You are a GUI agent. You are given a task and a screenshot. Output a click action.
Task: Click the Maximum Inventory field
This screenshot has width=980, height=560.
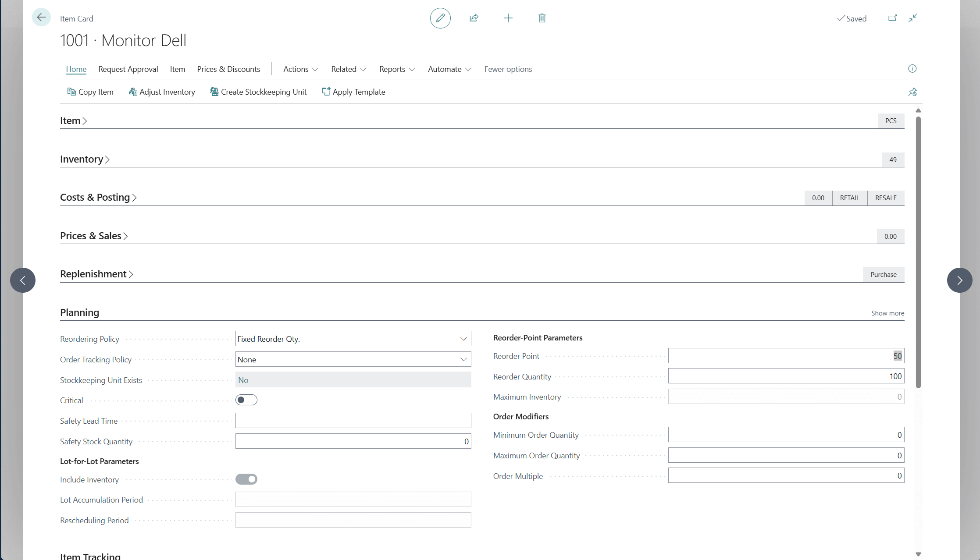tap(786, 397)
